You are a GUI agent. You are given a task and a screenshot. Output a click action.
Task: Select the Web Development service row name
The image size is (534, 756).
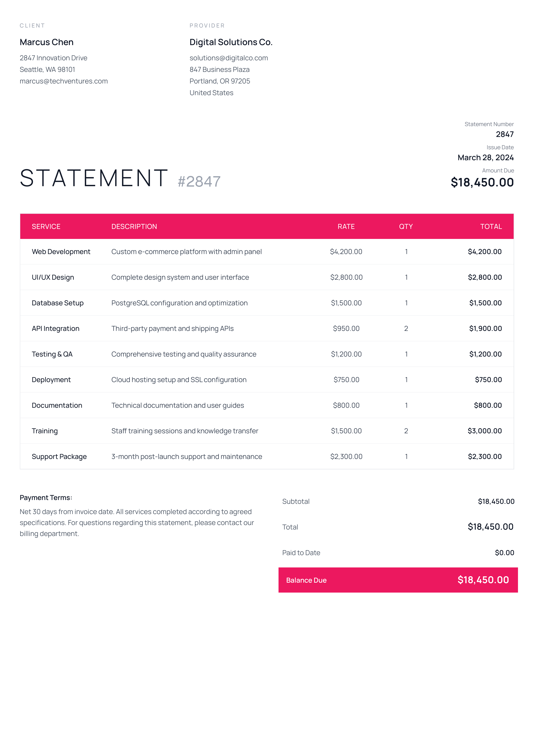61,252
